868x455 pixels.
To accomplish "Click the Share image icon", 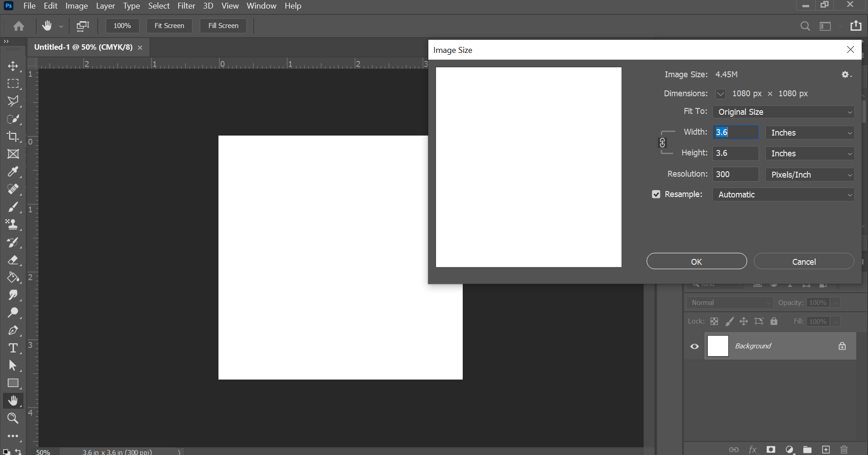I will click(x=856, y=26).
